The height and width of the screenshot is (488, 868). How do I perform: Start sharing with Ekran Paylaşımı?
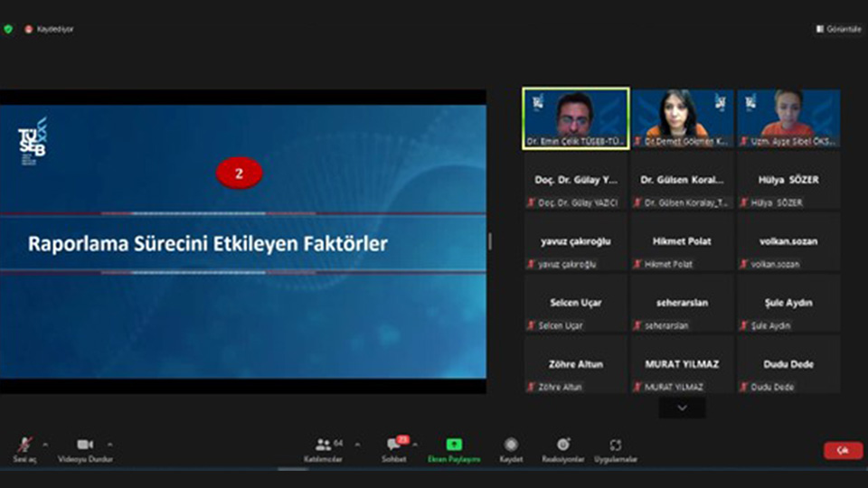[454, 446]
